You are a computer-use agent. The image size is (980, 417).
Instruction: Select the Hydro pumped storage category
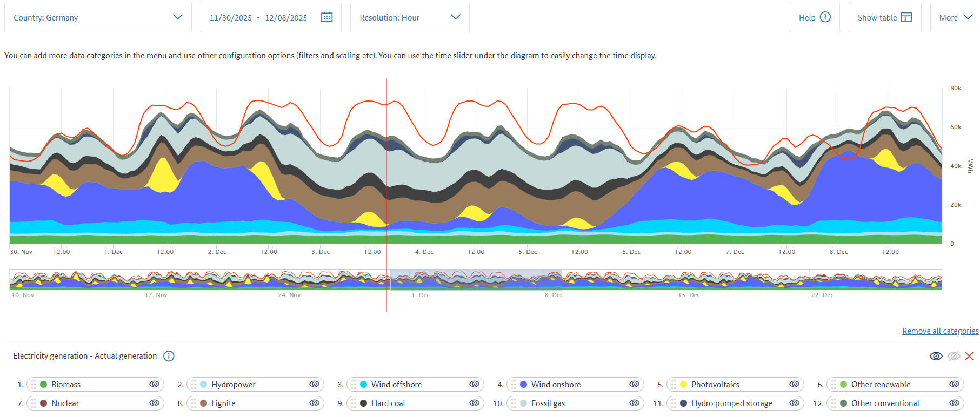click(731, 403)
